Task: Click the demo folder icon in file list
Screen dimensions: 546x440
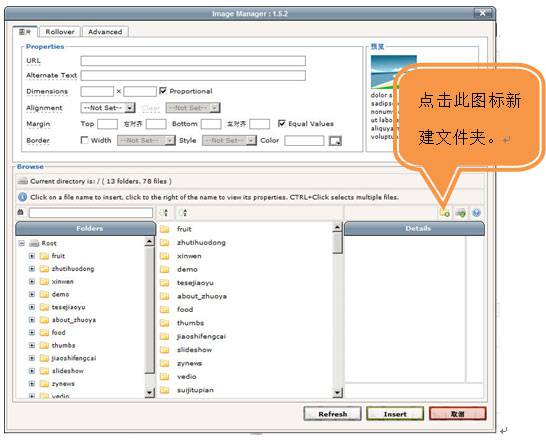Action: (x=165, y=269)
